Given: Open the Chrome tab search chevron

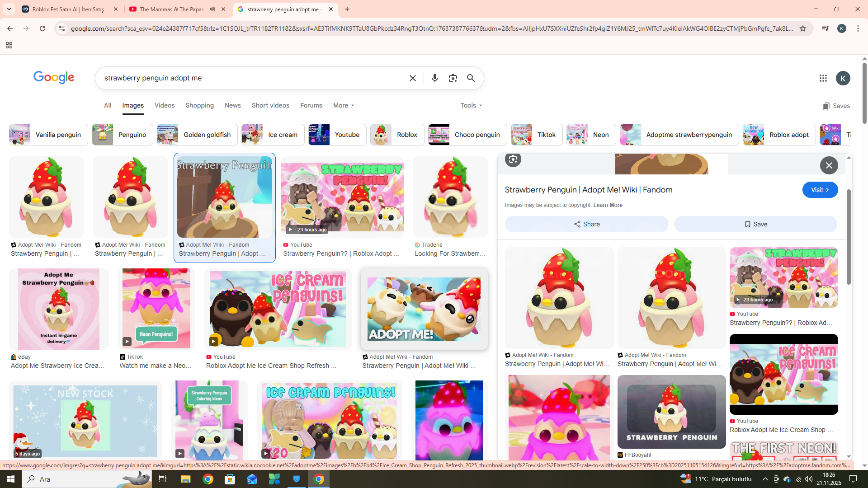Looking at the screenshot, I should [9, 9].
